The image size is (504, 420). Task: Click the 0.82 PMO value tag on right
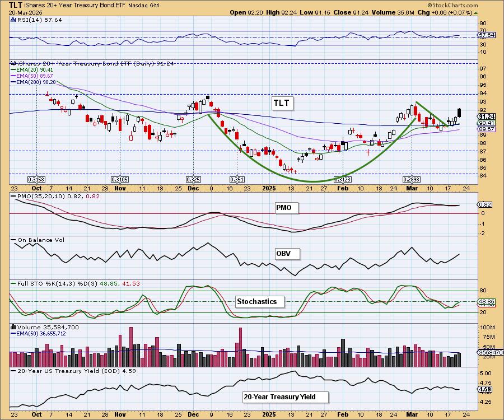click(x=485, y=205)
